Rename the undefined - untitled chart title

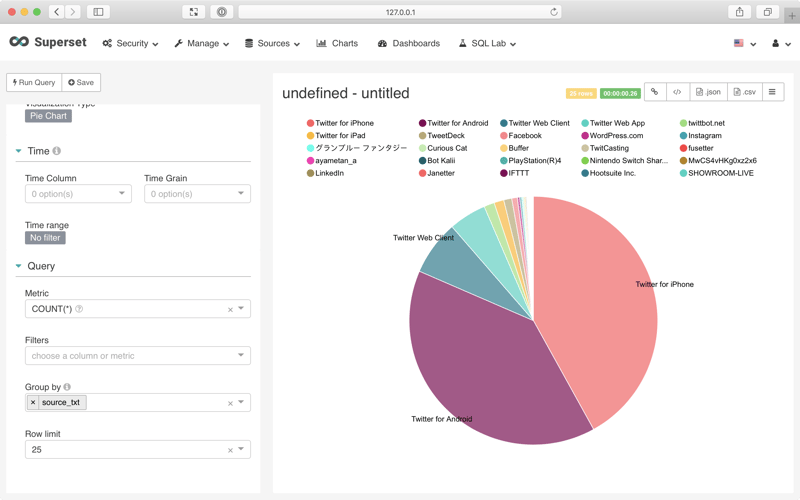(x=345, y=93)
